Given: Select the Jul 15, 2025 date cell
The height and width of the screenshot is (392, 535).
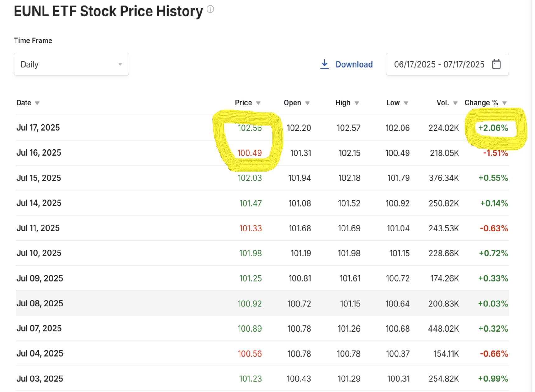Looking at the screenshot, I should pos(39,178).
